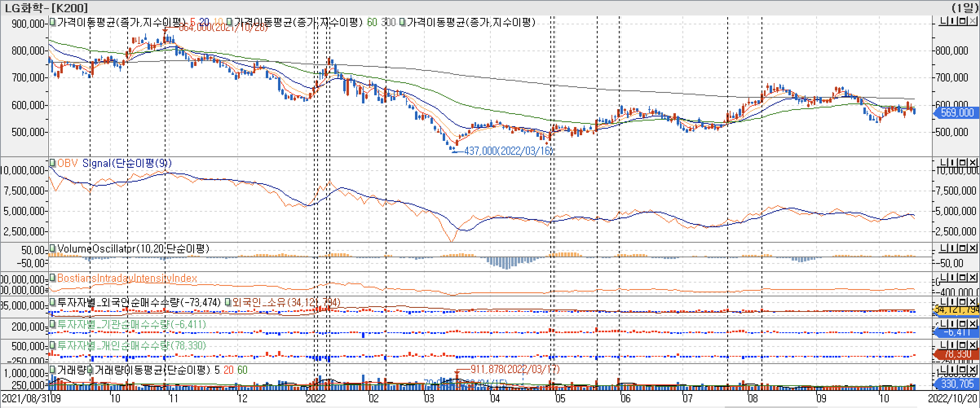The height and width of the screenshot is (408, 980).
Task: Select the 거래량이동평균(단순이평) 5 20 60 label
Action: coord(171,370)
